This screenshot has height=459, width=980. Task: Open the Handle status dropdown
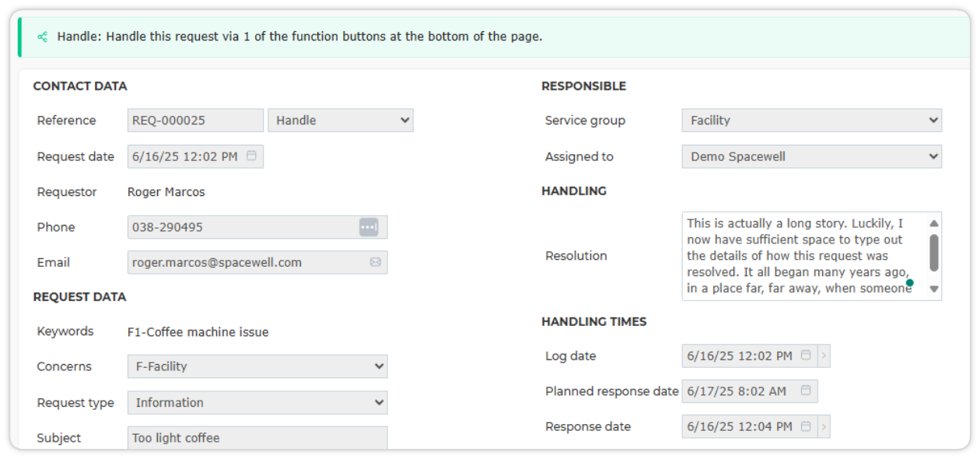pyautogui.click(x=341, y=121)
